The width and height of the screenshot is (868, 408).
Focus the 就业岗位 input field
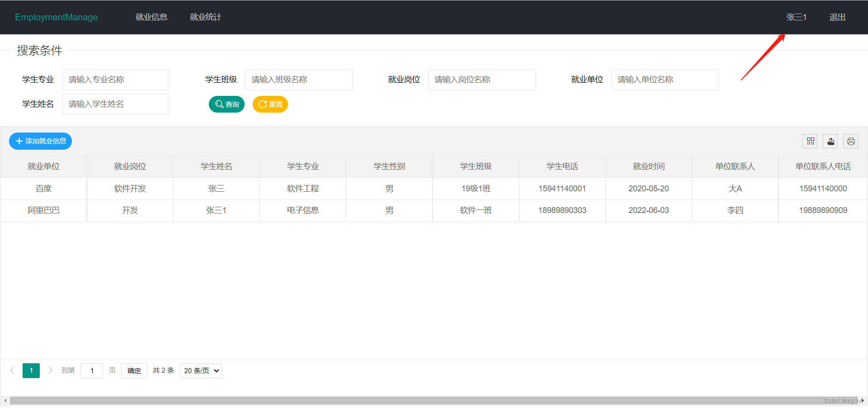tap(482, 80)
